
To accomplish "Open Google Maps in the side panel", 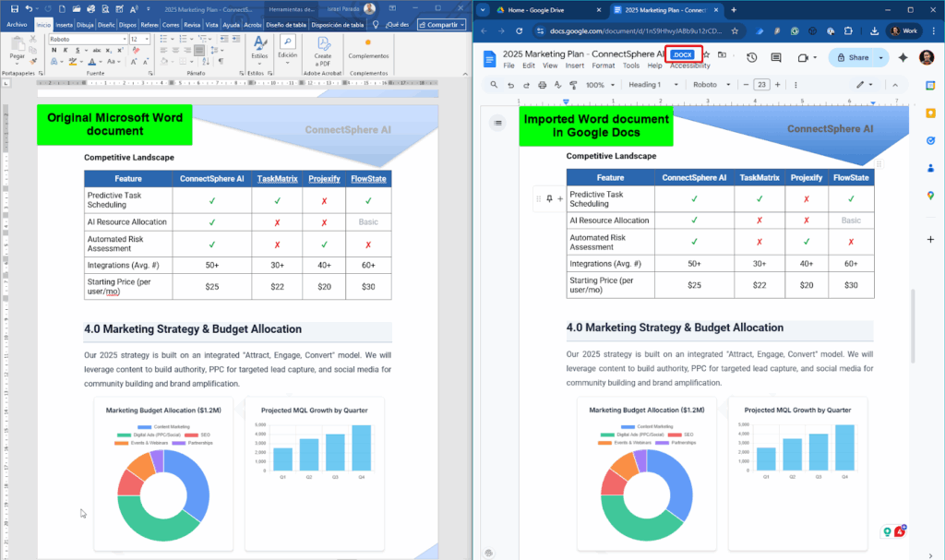I will (930, 196).
